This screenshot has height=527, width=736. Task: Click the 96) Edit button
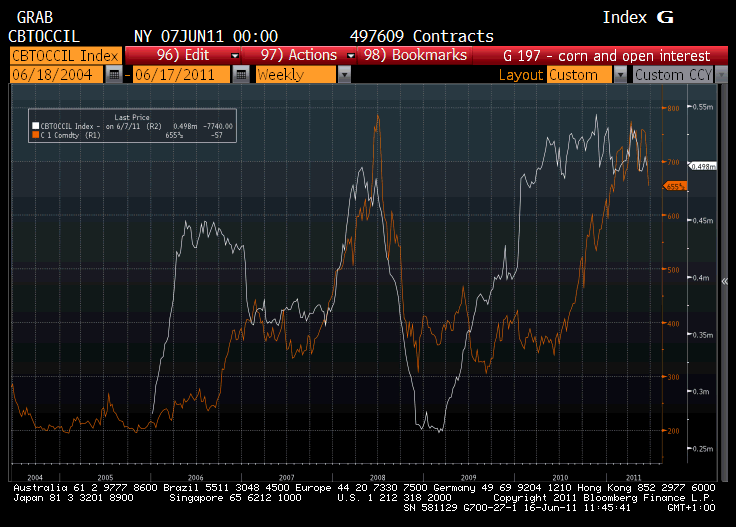180,56
